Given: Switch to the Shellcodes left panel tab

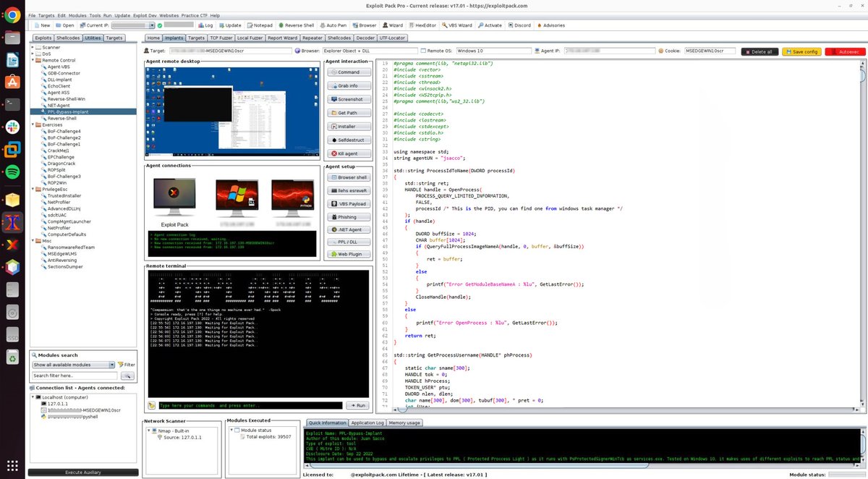Looking at the screenshot, I should (x=67, y=38).
